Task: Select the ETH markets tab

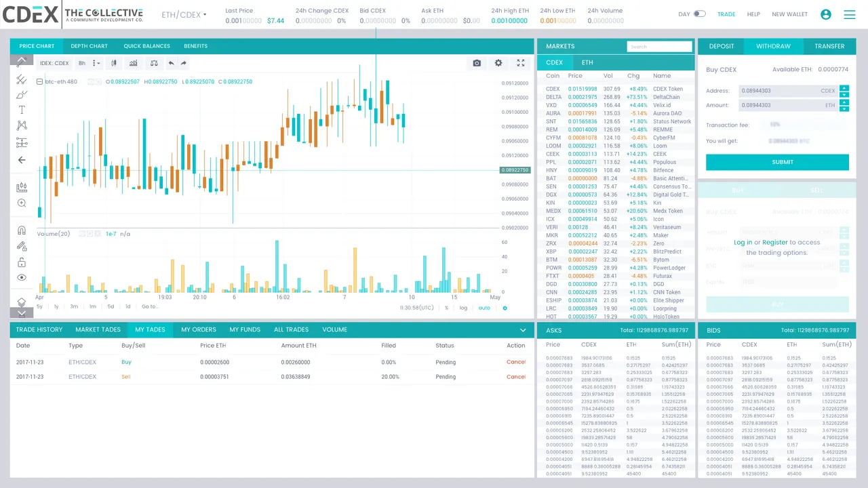Action: pos(587,62)
